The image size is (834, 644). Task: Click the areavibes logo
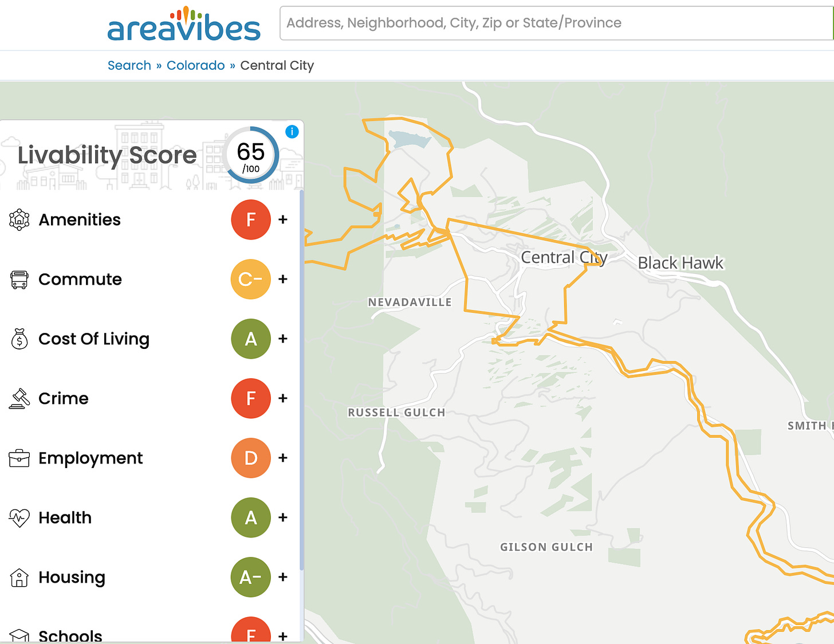click(184, 24)
